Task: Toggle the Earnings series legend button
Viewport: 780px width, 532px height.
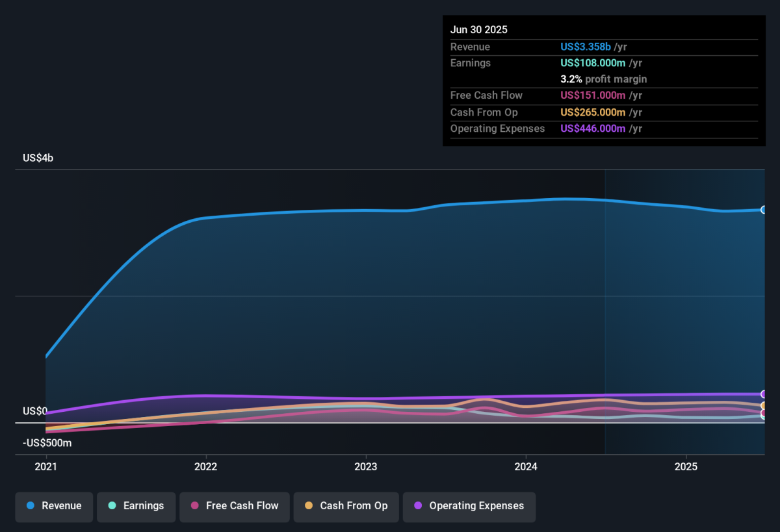Action: tap(136, 507)
